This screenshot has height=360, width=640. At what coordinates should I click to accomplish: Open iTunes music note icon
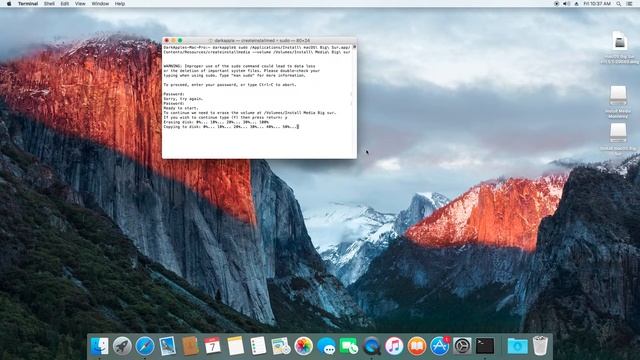(x=394, y=346)
